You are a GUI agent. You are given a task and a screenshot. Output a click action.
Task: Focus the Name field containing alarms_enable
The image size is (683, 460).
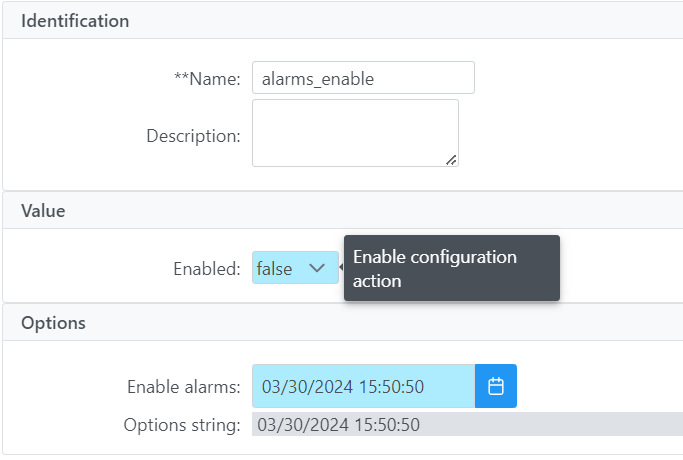[362, 78]
